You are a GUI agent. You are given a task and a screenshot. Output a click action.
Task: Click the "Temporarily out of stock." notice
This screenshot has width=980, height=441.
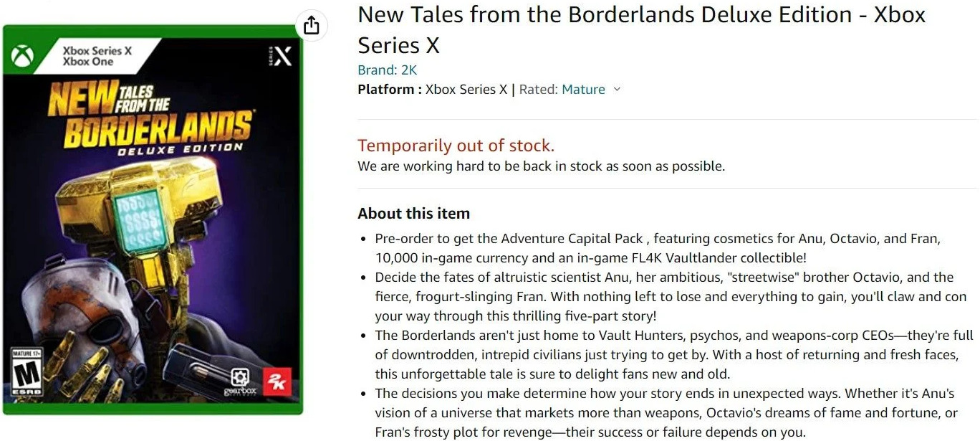point(456,146)
